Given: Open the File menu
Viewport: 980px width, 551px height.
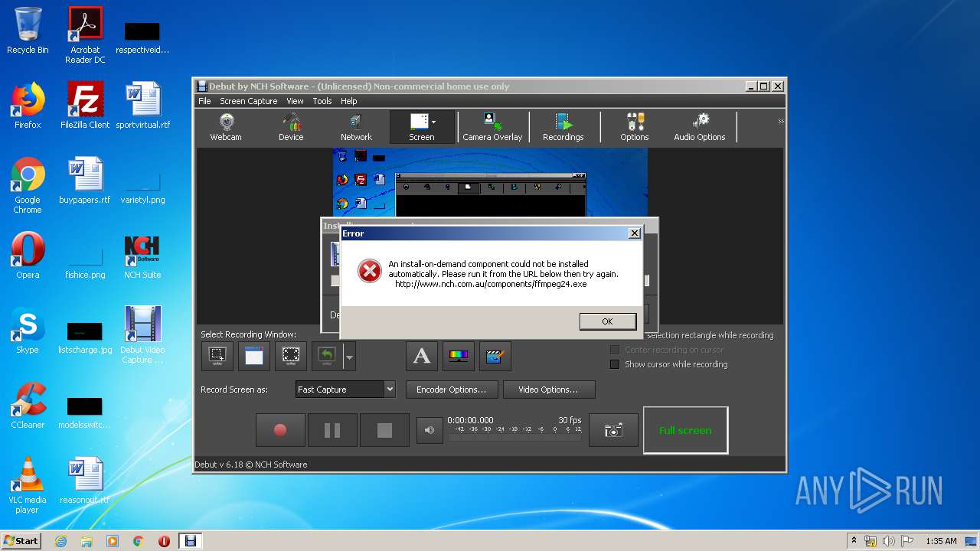Looking at the screenshot, I should pyautogui.click(x=204, y=101).
